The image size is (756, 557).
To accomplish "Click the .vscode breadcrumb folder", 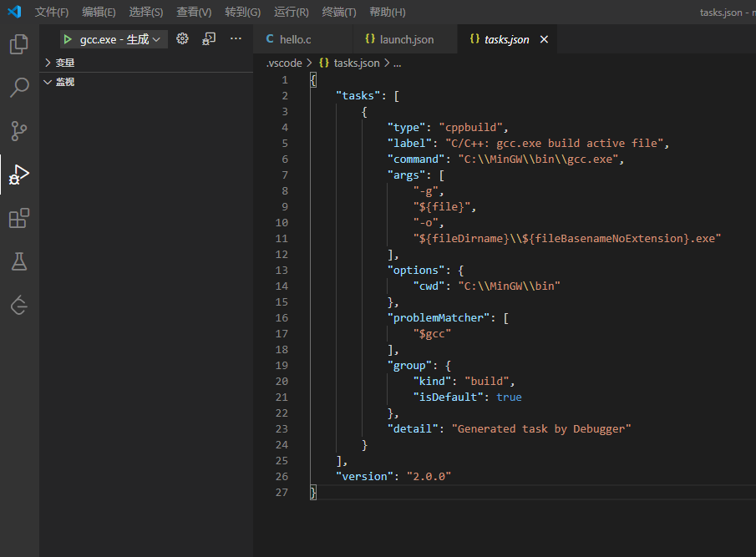I will pos(283,63).
